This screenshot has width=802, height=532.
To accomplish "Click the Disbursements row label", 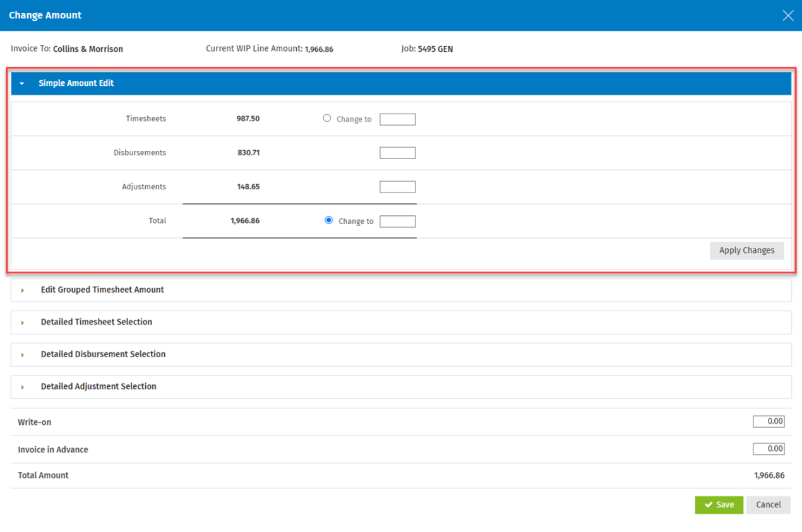I will coord(140,153).
